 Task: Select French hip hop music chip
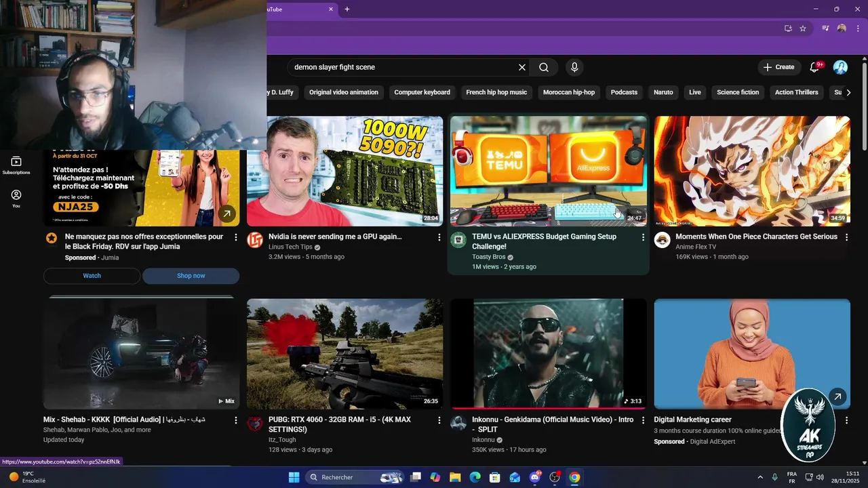pos(496,92)
